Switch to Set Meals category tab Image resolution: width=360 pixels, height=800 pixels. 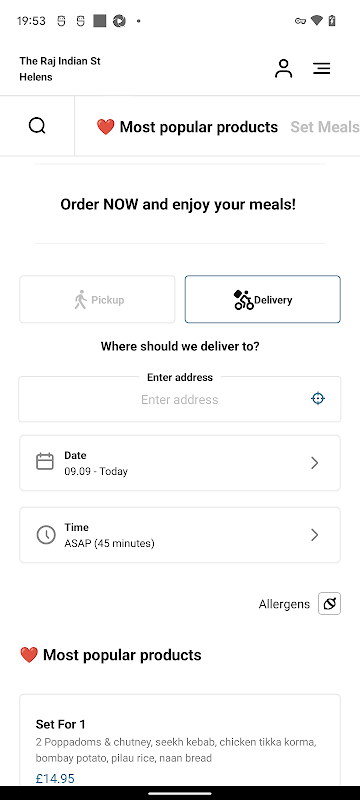(325, 127)
